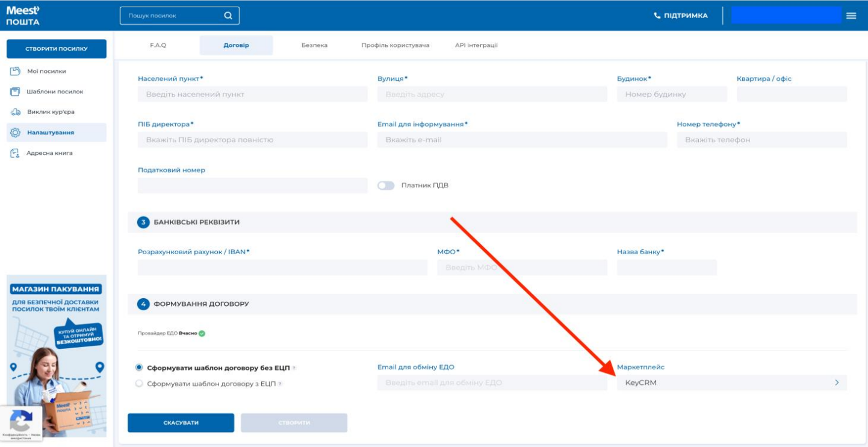Switch to the Безпека tab
This screenshot has height=447, width=868.
(x=314, y=45)
